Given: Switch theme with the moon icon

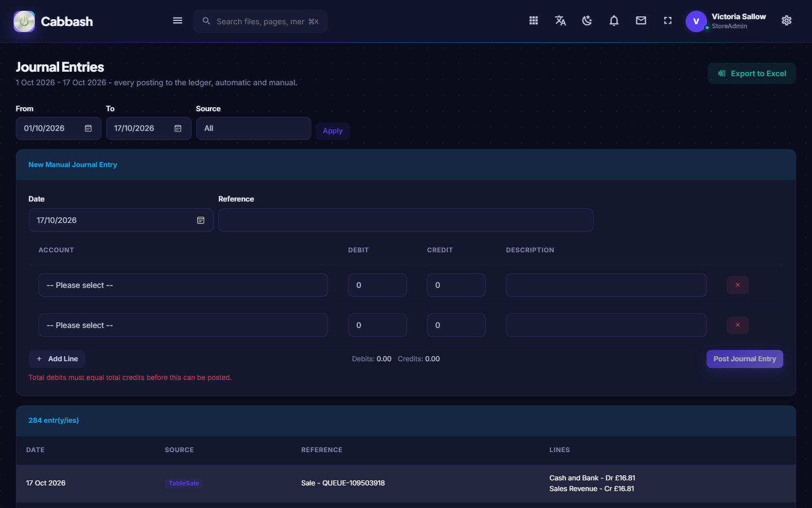Looking at the screenshot, I should click(587, 21).
